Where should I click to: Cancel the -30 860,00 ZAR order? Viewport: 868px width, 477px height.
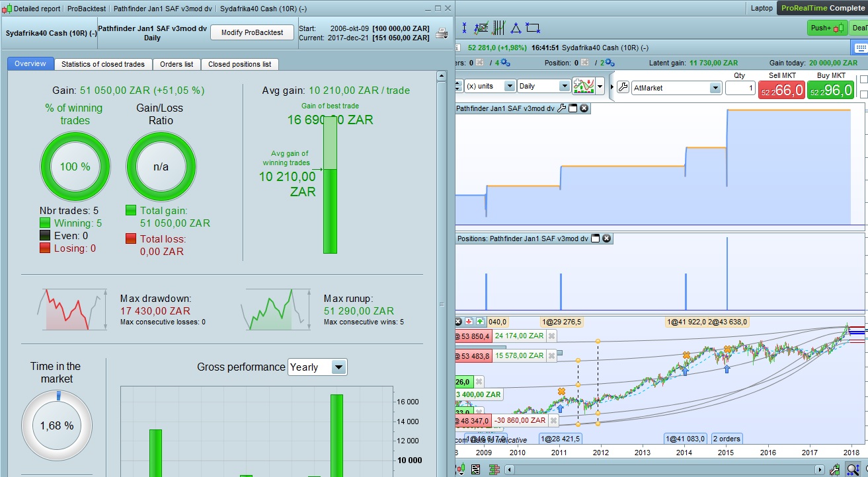pos(553,420)
